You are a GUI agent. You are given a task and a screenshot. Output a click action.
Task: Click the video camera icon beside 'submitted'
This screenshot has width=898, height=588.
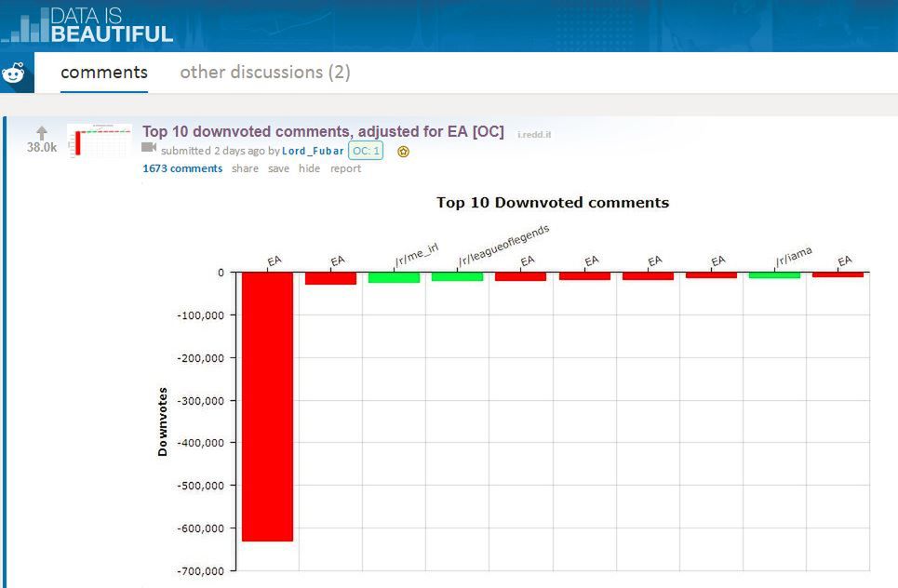point(149,148)
